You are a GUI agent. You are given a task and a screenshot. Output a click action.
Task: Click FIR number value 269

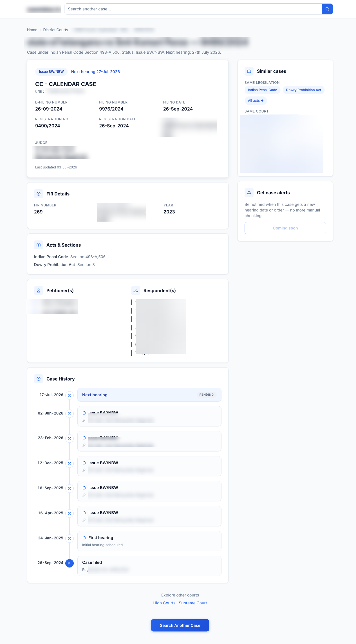click(x=38, y=212)
